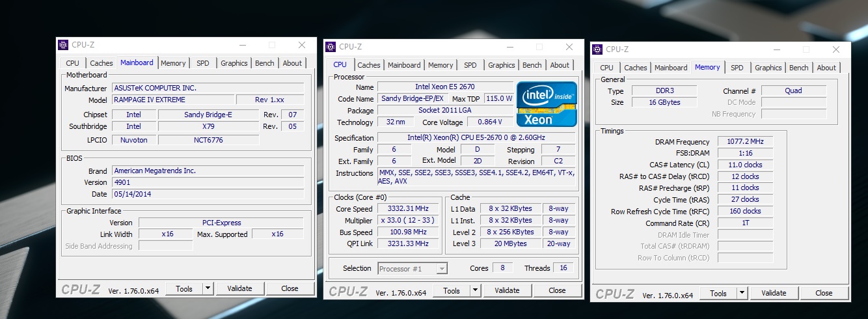Screen dimensions: 868x319
Task: Click the Intel Xeon logo in CPU window
Action: click(x=547, y=104)
